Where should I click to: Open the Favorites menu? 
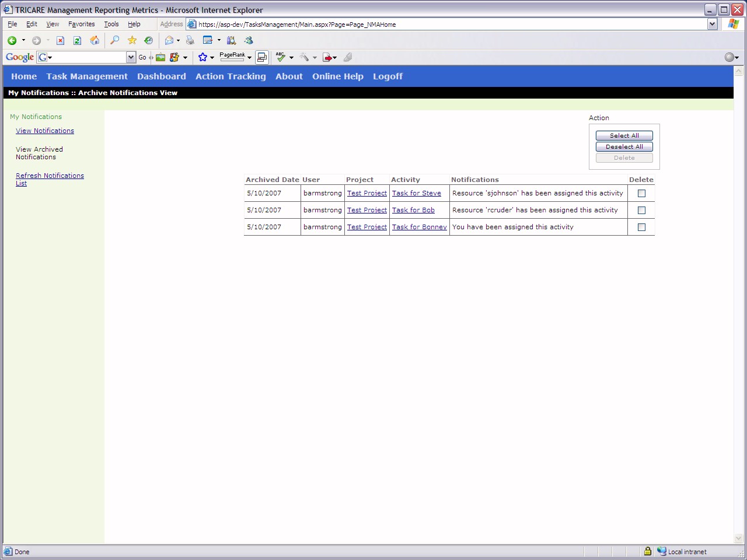pyautogui.click(x=81, y=24)
